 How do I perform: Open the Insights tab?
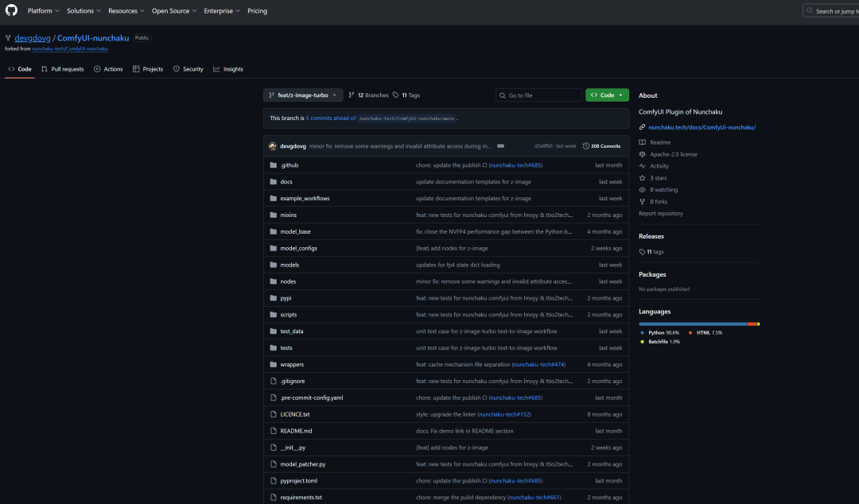point(228,69)
